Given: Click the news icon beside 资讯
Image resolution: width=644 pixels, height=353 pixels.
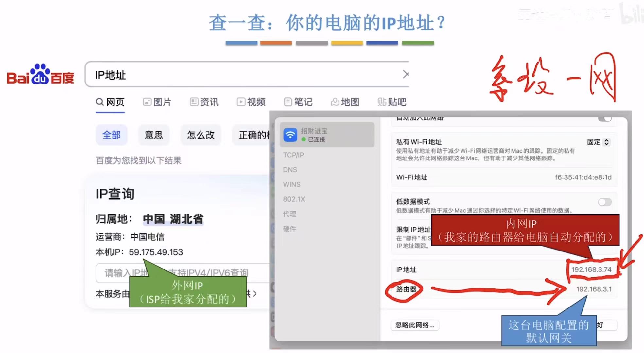Looking at the screenshot, I should [x=194, y=102].
